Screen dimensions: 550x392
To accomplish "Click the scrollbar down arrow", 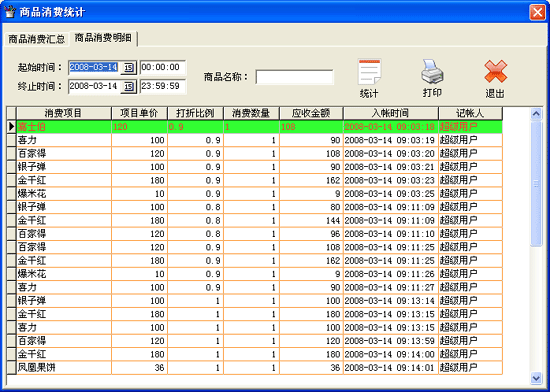I will point(536,378).
